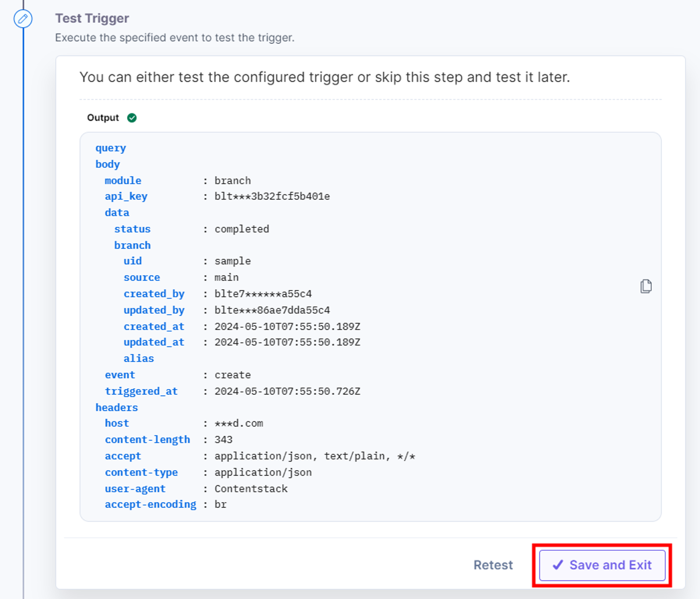Click the 'You can either test' instruction text
Image resolution: width=700 pixels, height=599 pixels.
(x=325, y=77)
